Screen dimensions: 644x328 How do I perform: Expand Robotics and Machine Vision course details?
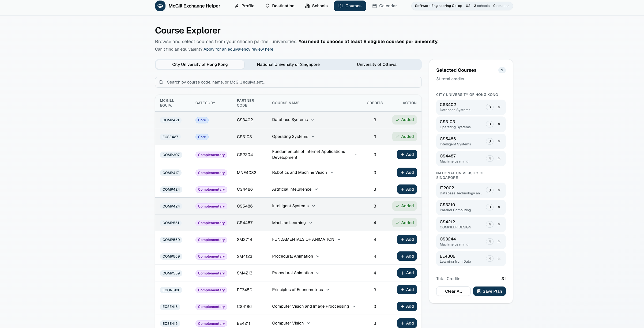point(332,172)
